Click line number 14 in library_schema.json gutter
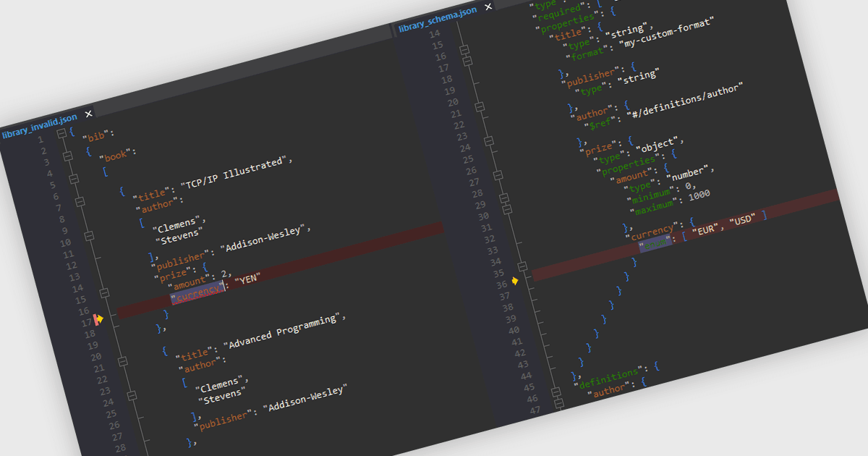 click(x=434, y=34)
